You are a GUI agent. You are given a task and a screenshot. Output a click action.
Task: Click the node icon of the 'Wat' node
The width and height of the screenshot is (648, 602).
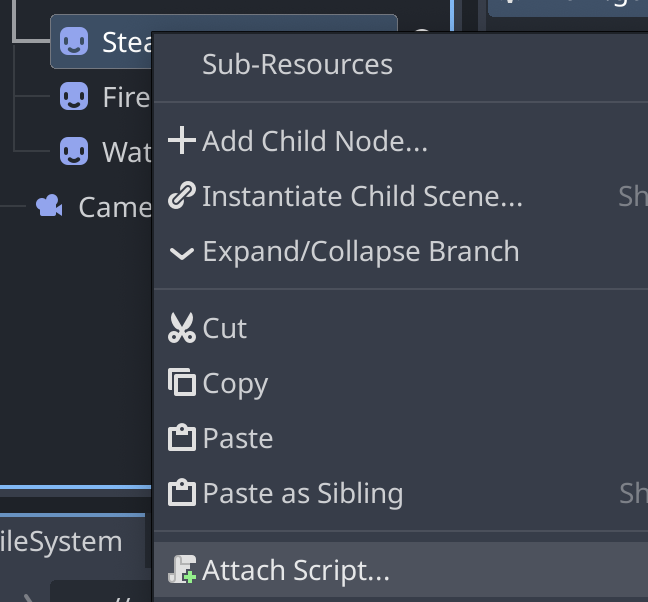[x=73, y=152]
